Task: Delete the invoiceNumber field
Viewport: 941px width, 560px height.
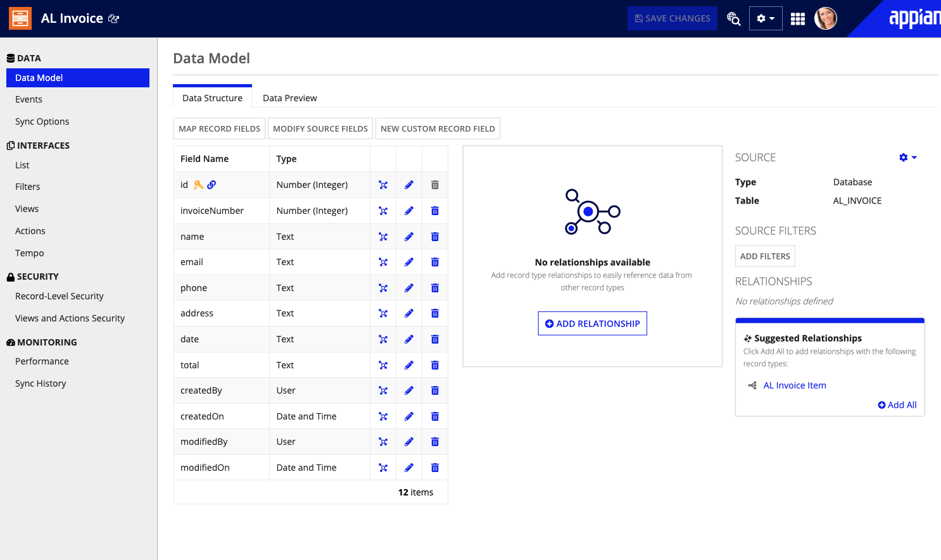Action: pos(435,211)
